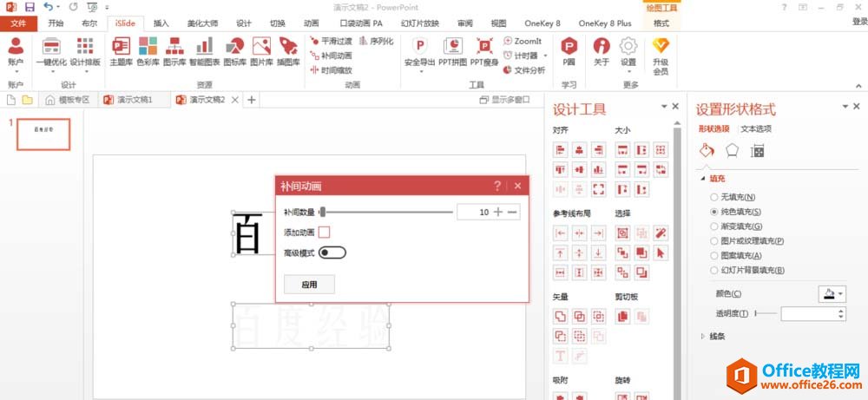The height and width of the screenshot is (400, 868).
Task: Click the magic wand icon in 选择 section
Action: [660, 233]
